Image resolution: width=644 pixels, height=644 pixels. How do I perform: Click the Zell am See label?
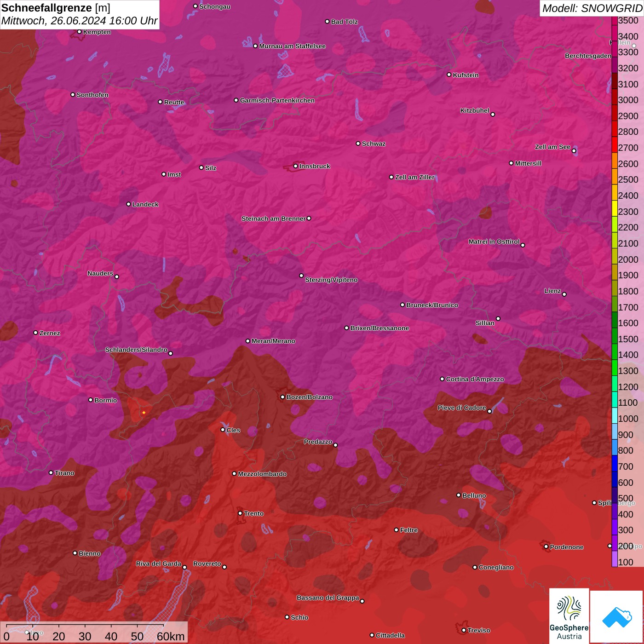(x=552, y=147)
